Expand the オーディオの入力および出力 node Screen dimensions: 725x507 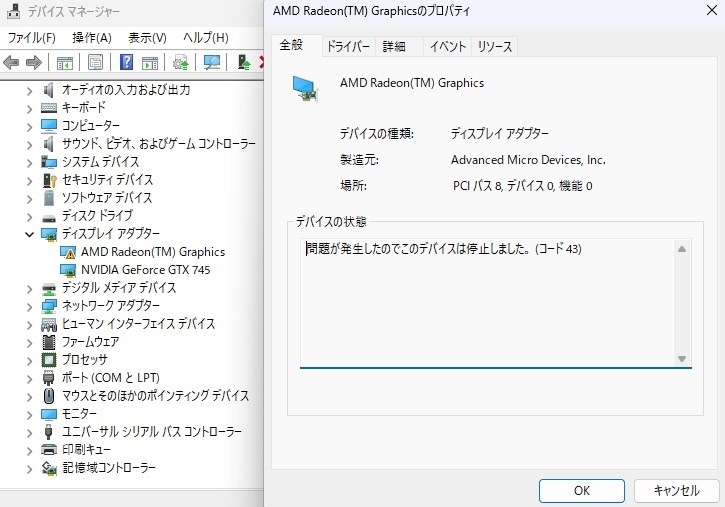[30, 91]
